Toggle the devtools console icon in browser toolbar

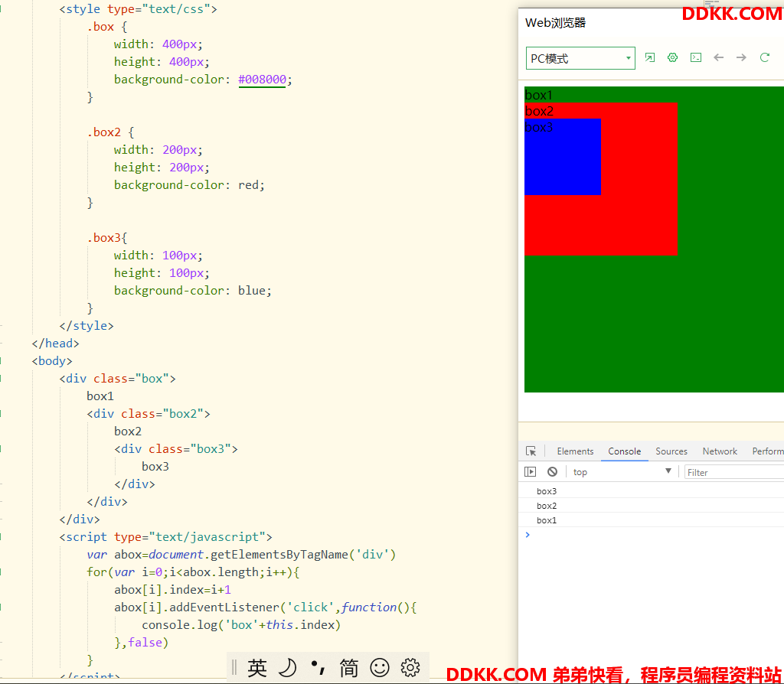695,57
